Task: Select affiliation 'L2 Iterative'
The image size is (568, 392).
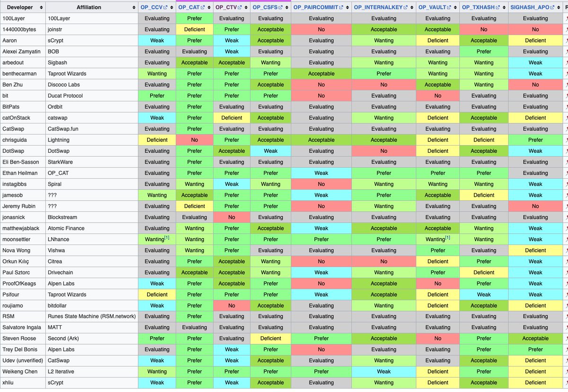Action: pyautogui.click(x=61, y=372)
